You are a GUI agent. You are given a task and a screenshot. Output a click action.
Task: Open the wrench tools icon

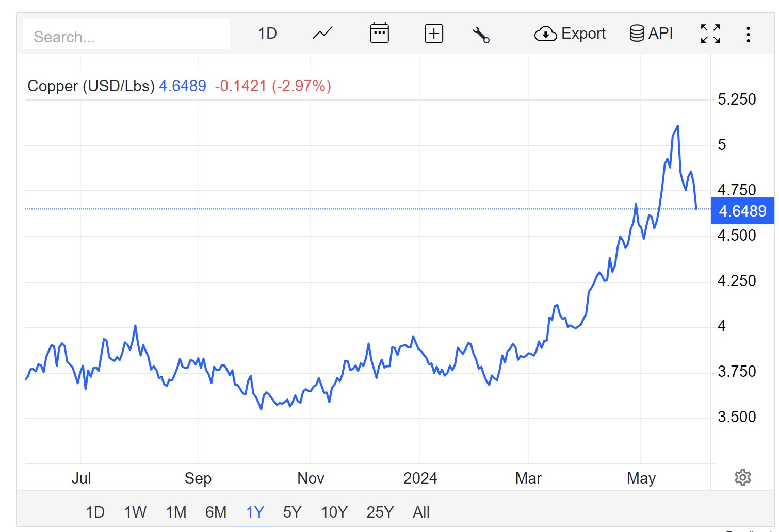pos(481,35)
